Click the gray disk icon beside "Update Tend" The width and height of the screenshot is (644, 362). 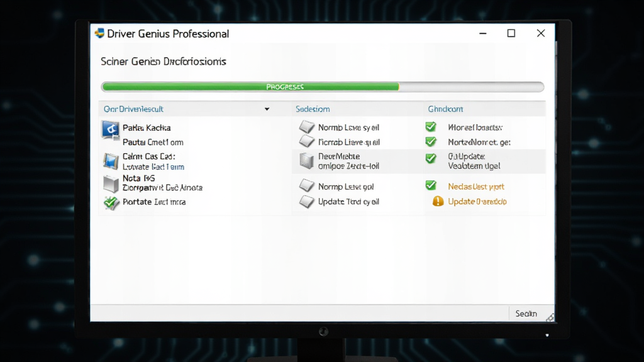tap(307, 202)
